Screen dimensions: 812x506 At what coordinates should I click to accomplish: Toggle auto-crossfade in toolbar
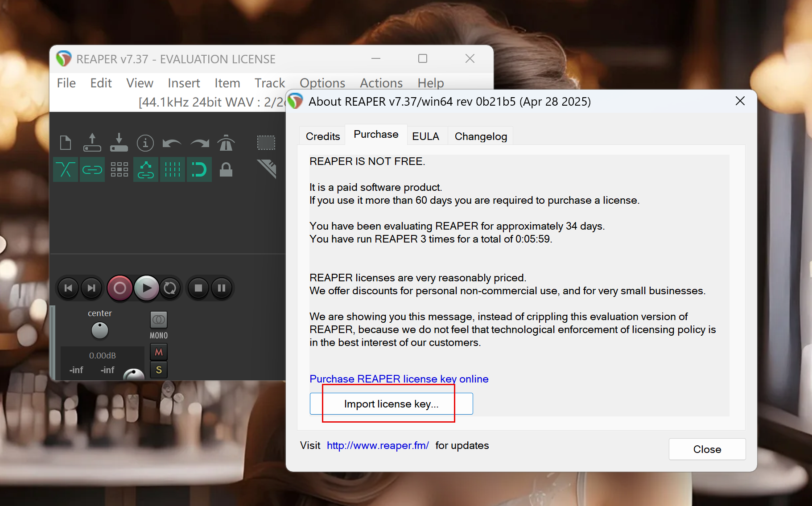point(66,169)
